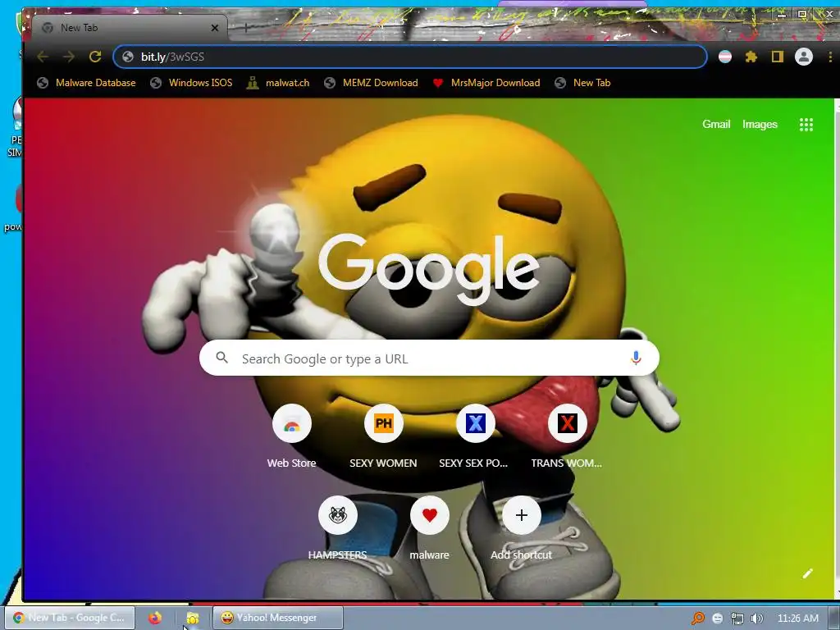Open Gmail link
This screenshot has height=630, width=840.
pyautogui.click(x=716, y=125)
